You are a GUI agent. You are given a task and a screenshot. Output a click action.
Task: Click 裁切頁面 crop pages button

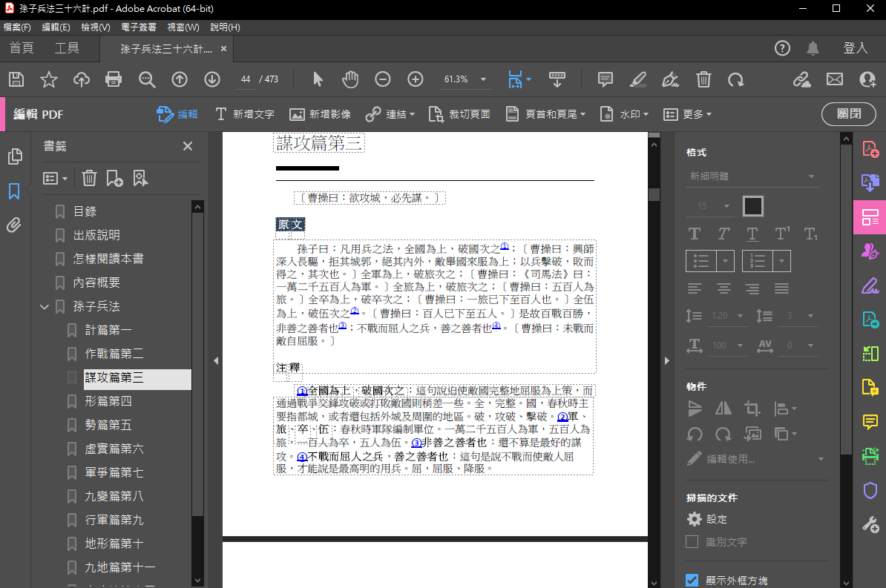pos(459,115)
